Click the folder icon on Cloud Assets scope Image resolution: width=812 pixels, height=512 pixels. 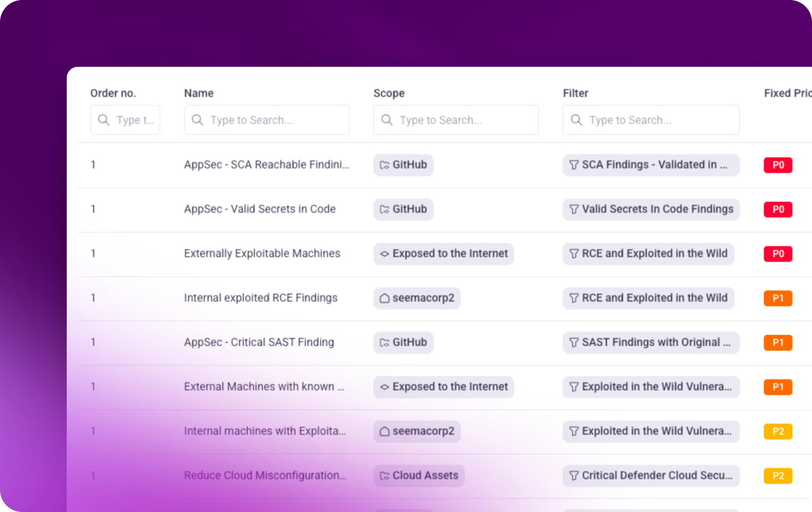click(384, 476)
